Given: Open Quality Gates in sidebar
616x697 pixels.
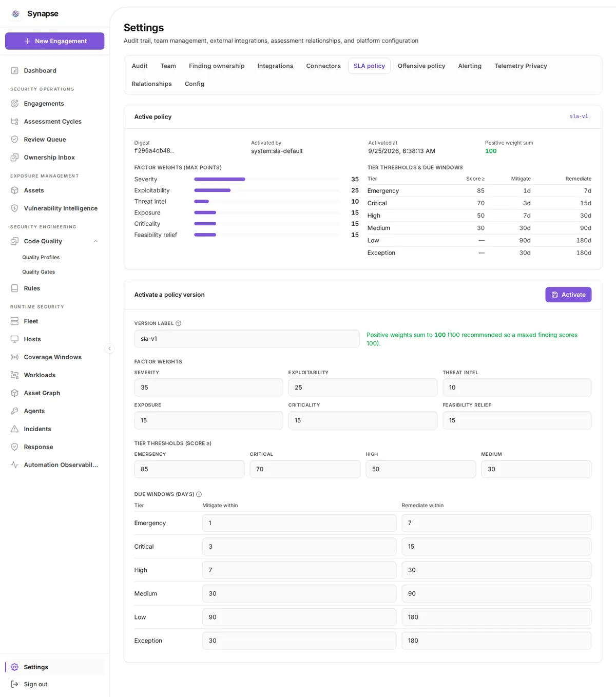Looking at the screenshot, I should 38,272.
